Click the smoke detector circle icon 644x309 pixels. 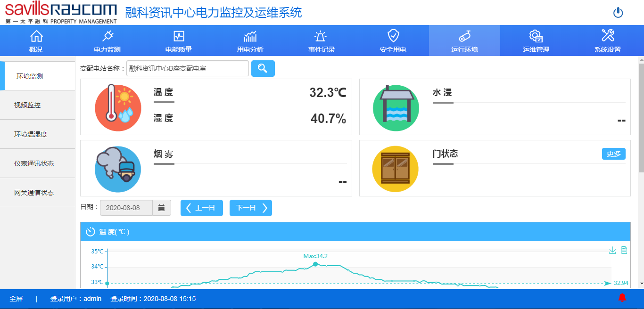tap(118, 169)
